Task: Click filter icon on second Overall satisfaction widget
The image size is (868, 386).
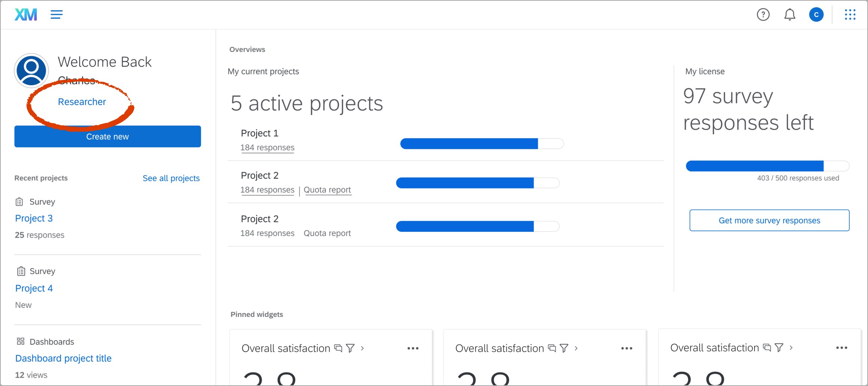Action: [564, 348]
